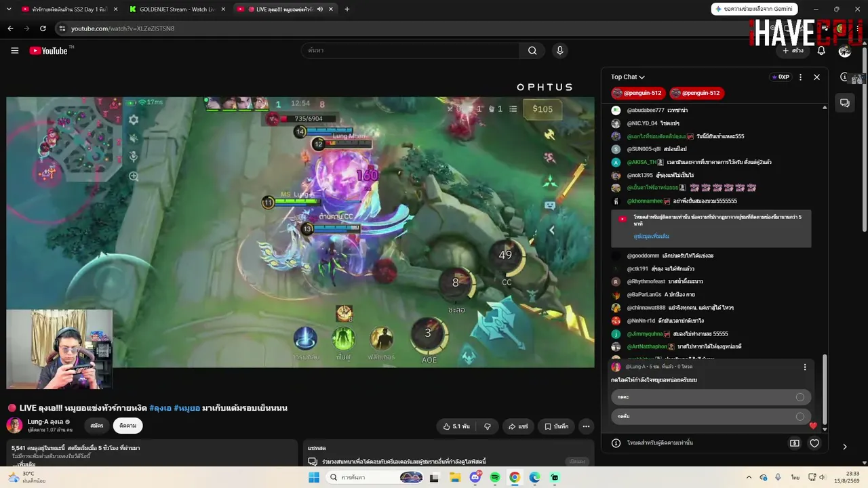Send a heart reaction in chat

coord(814,443)
